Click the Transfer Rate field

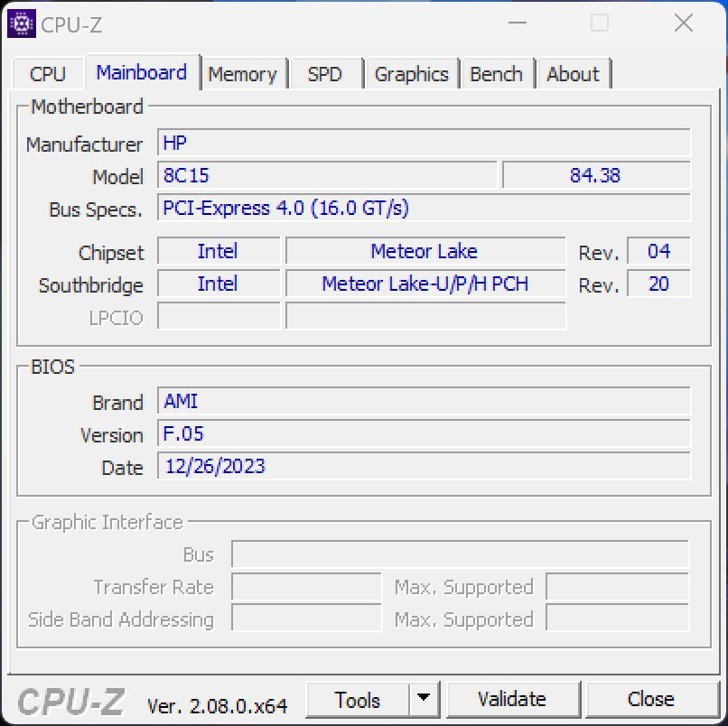306,587
